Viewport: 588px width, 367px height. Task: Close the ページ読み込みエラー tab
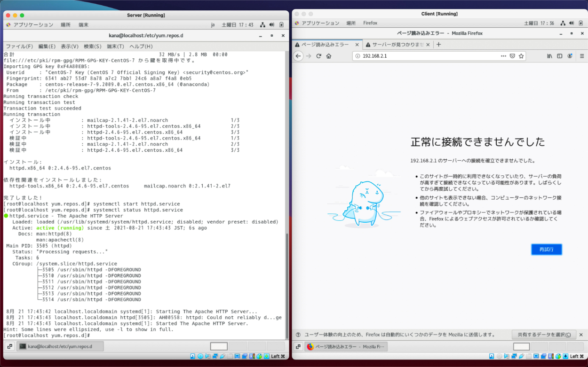pyautogui.click(x=357, y=45)
